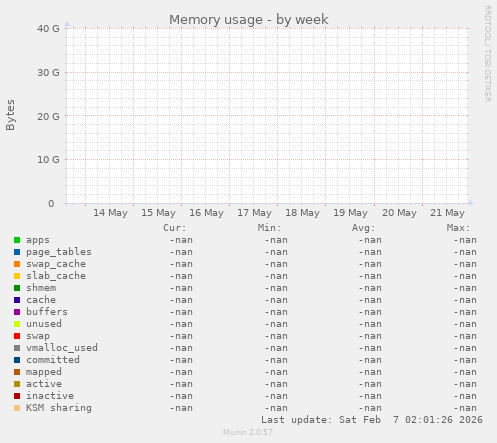Select the 'inactive' legend label
This screenshot has height=443, width=497.
(x=50, y=396)
